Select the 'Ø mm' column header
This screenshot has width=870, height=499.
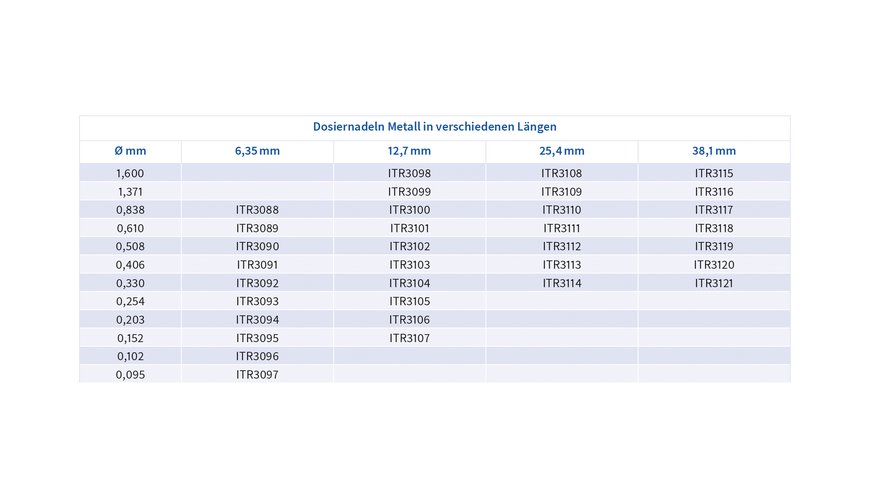tap(130, 151)
